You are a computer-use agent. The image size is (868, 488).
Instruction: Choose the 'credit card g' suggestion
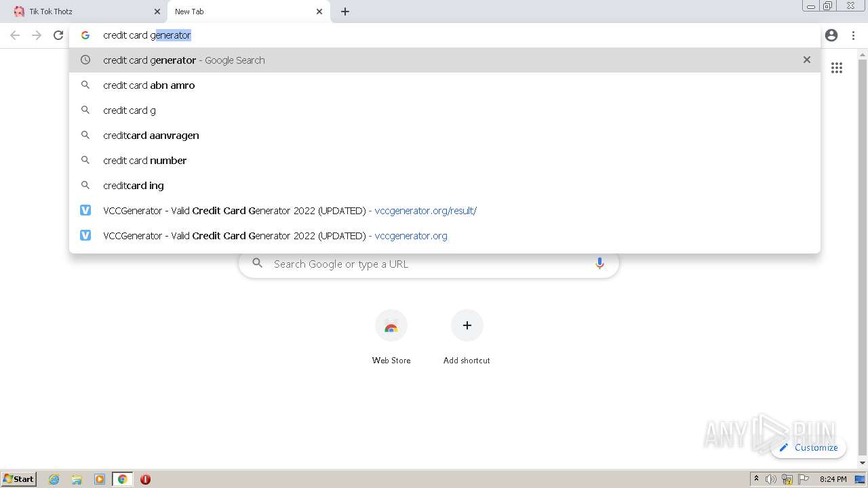click(x=445, y=110)
